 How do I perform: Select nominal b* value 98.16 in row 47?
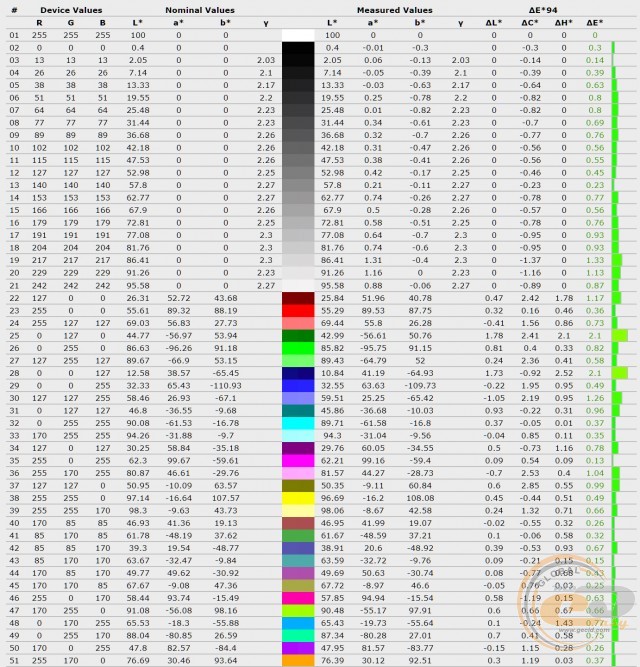pyautogui.click(x=225, y=611)
